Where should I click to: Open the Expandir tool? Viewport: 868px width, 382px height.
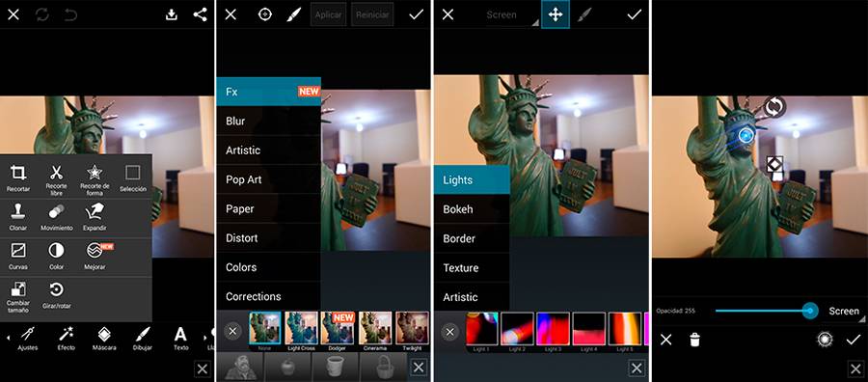point(95,216)
